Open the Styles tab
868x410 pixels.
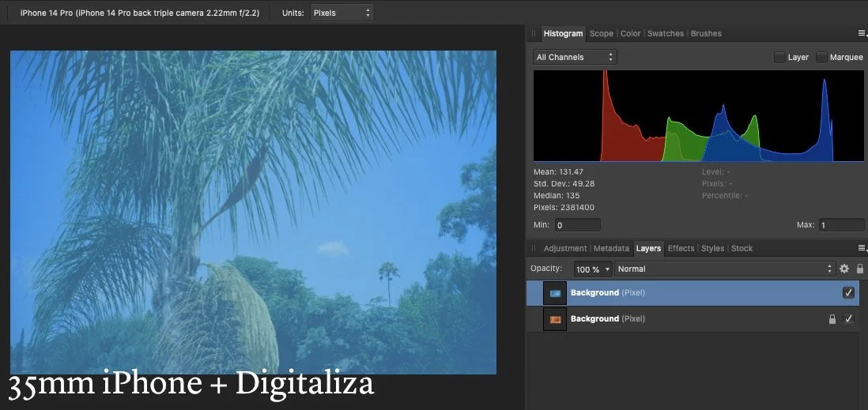pyautogui.click(x=712, y=248)
